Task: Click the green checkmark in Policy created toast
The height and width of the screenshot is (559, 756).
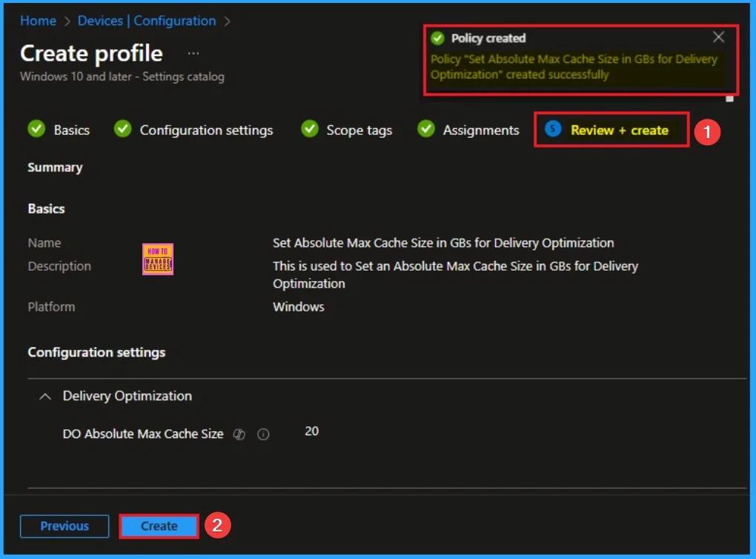Action: [x=437, y=38]
